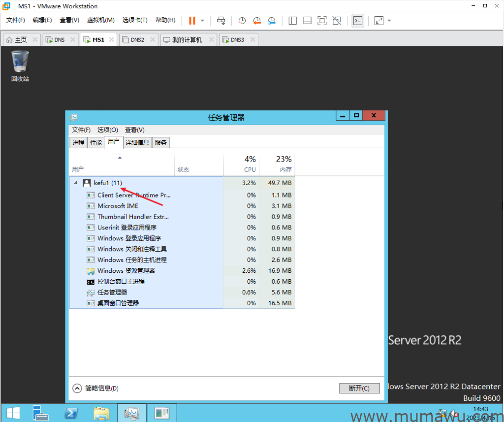Image resolution: width=504 pixels, height=422 pixels.
Task: Sort by the 状态 column header
Action: [x=199, y=165]
